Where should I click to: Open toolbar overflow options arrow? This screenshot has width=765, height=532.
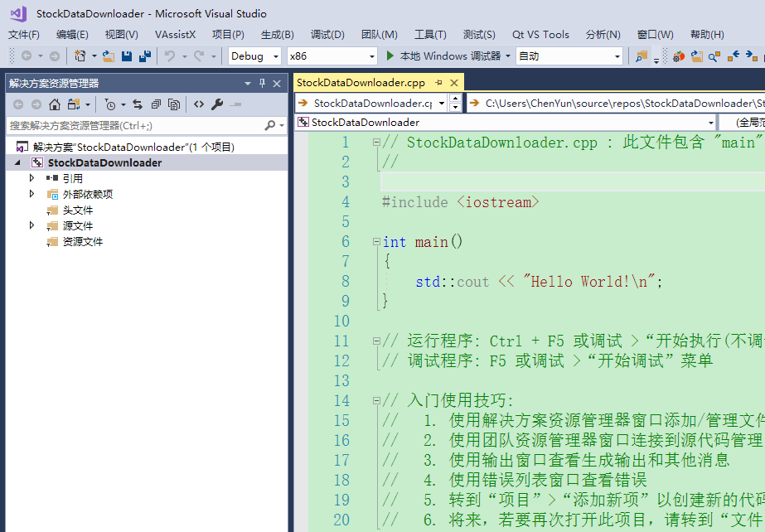[656, 60]
